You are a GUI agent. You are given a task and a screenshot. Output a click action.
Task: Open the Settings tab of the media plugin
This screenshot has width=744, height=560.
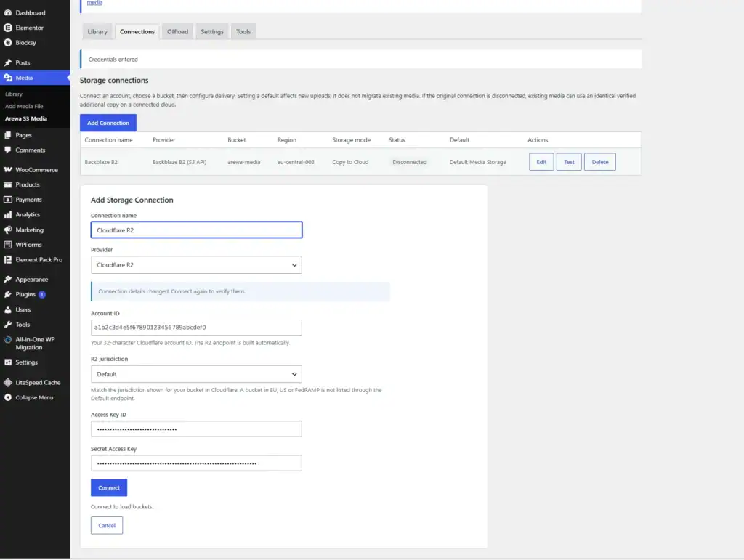(212, 32)
